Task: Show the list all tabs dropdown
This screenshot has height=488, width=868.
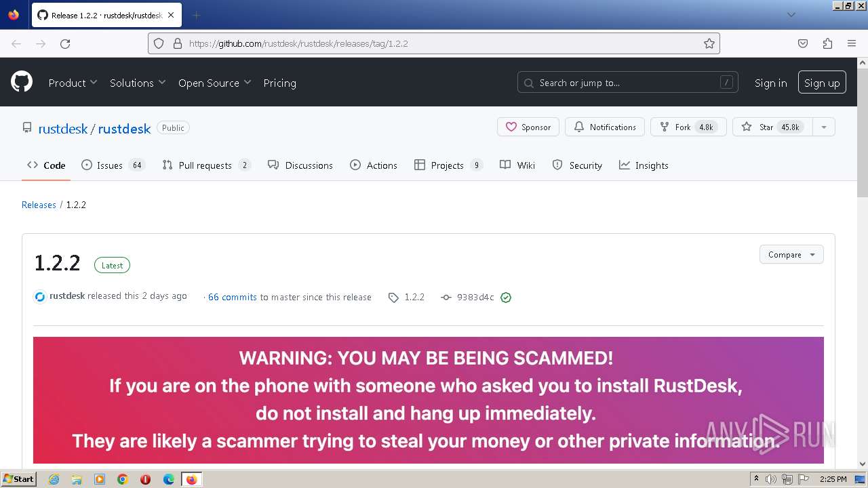Action: [x=791, y=15]
